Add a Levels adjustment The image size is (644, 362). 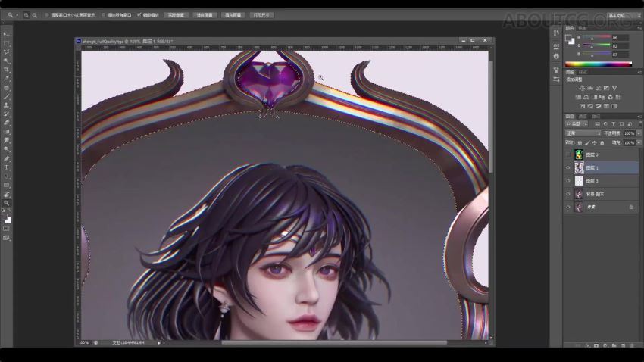coord(589,88)
